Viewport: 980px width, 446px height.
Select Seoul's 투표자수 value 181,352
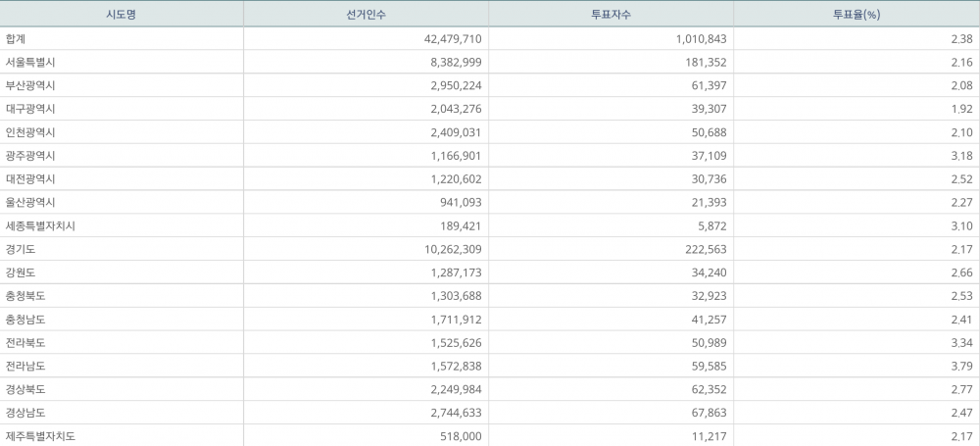701,62
